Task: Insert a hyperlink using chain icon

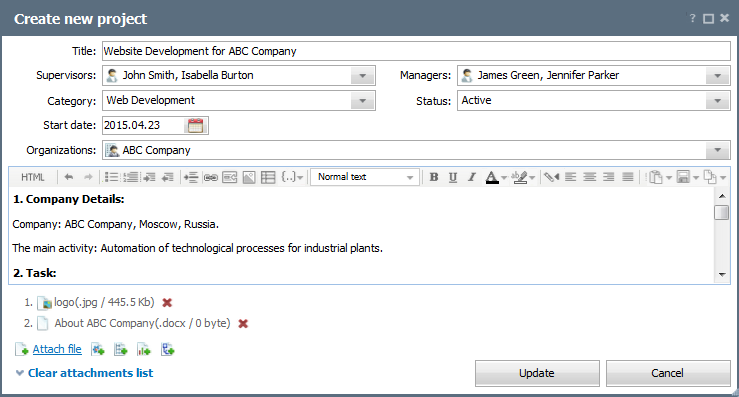Action: click(210, 177)
